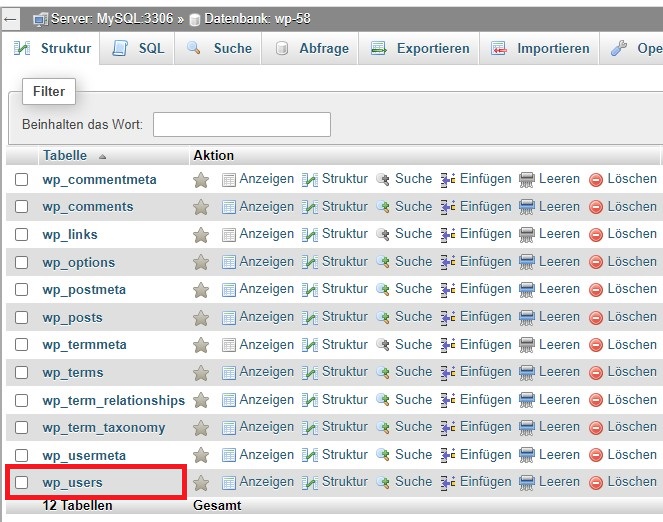Click Einfügen link for wp_term_taxonomy

[485, 427]
